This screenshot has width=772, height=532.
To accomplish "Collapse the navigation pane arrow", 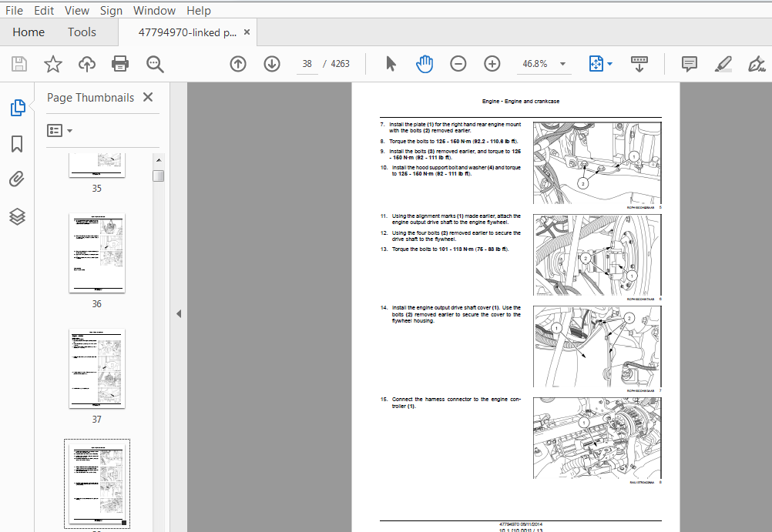I will click(x=179, y=313).
